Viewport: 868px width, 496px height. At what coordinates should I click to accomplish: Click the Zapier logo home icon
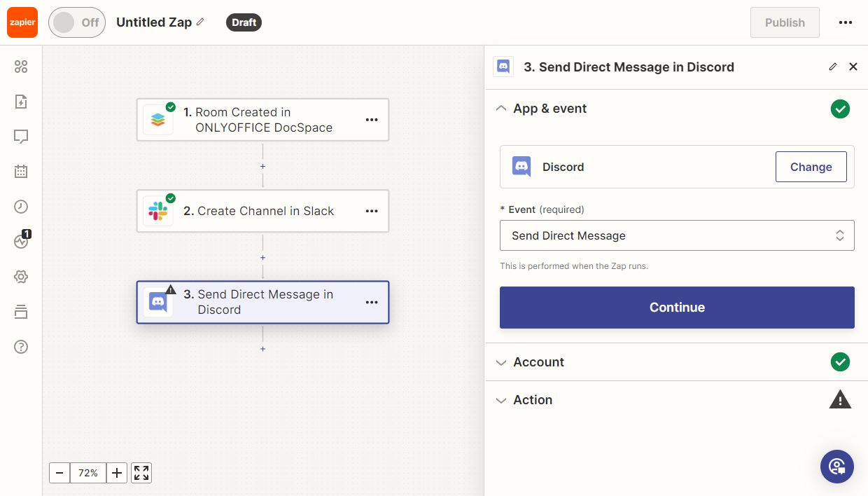(22, 22)
